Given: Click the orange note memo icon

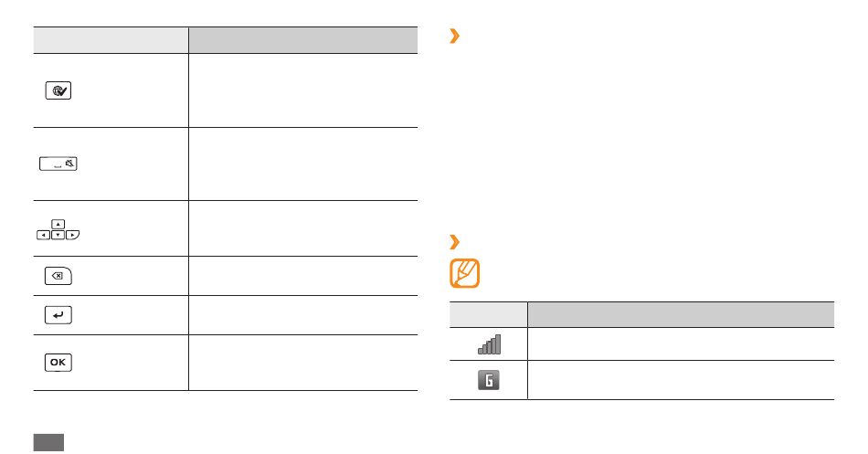Looking at the screenshot, I should (464, 273).
